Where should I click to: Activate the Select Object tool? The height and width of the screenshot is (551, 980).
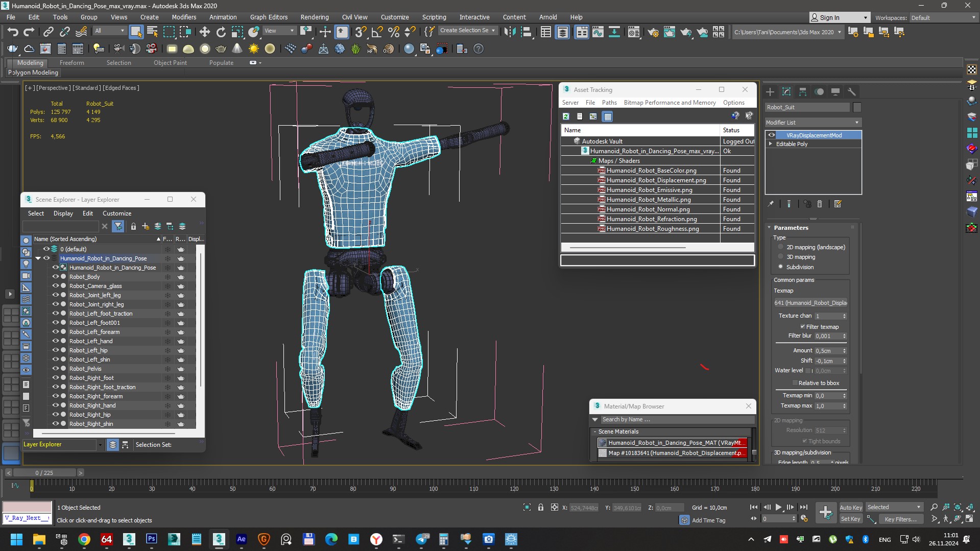136,32
